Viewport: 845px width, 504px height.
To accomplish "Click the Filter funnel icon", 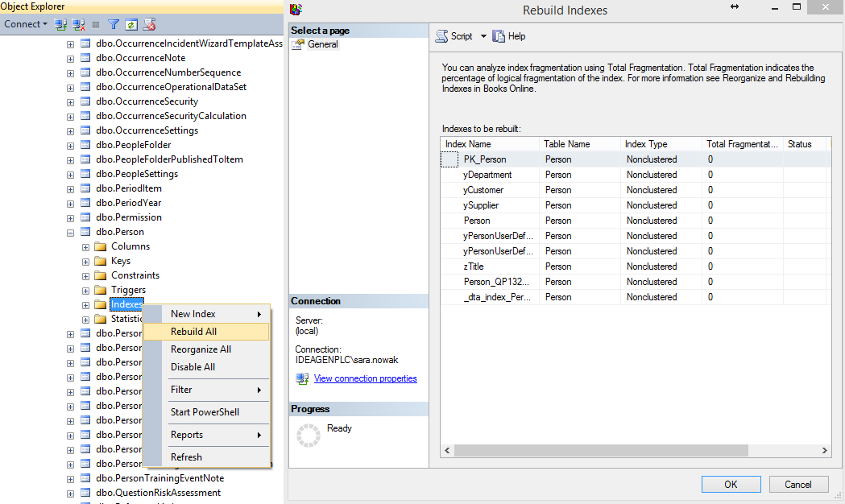I will coord(113,24).
